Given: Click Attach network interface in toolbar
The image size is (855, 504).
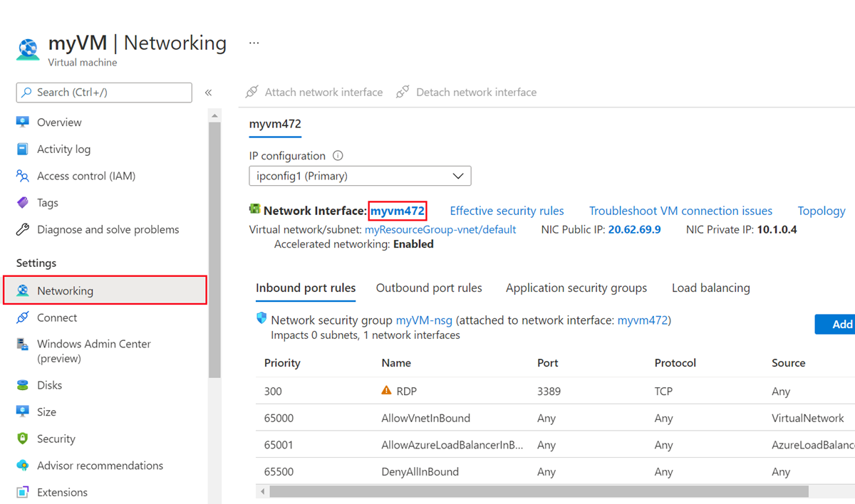Looking at the screenshot, I should [314, 93].
